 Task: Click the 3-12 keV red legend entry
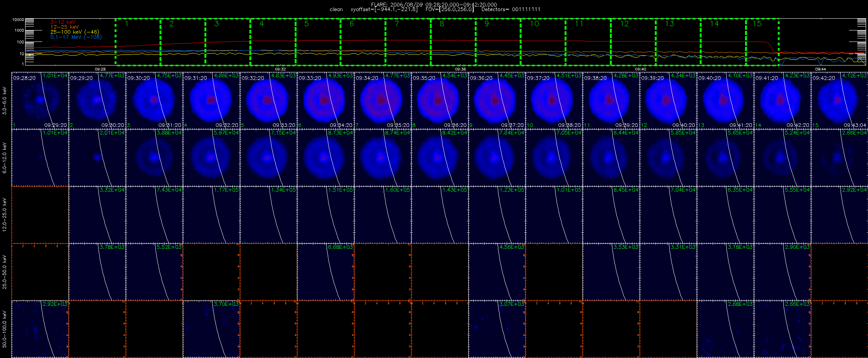pos(63,22)
